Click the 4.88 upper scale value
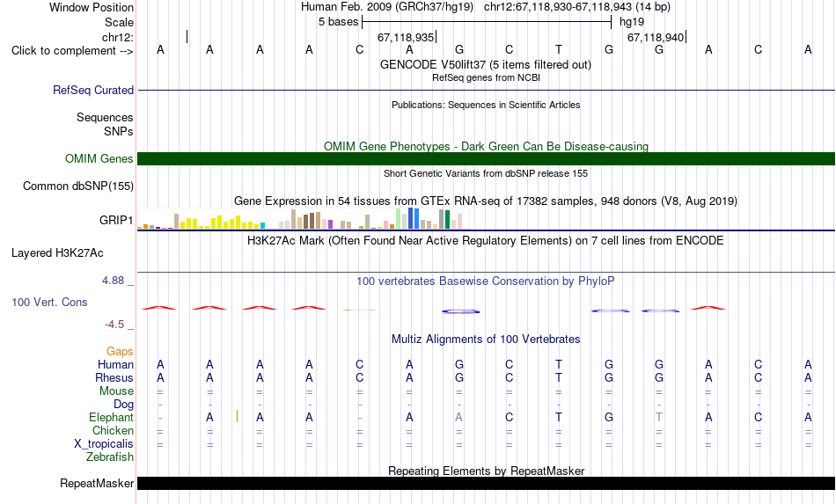Screen dimensions: 836x504 113,281
